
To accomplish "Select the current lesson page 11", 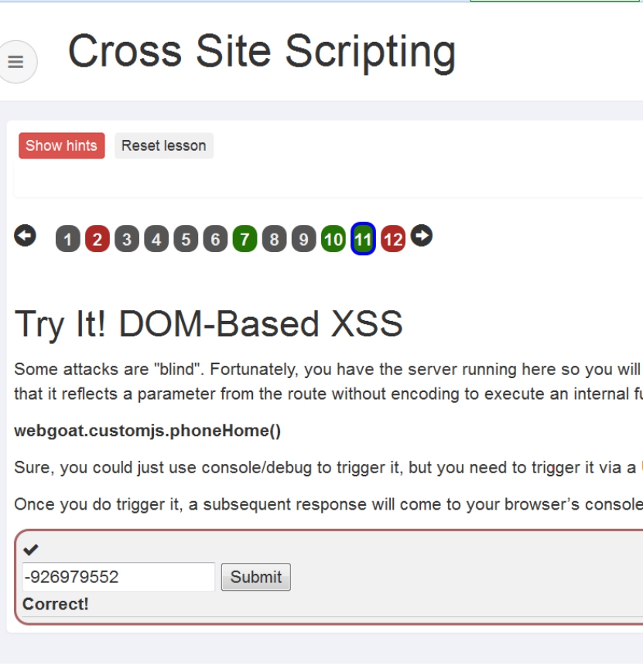I will pos(364,239).
